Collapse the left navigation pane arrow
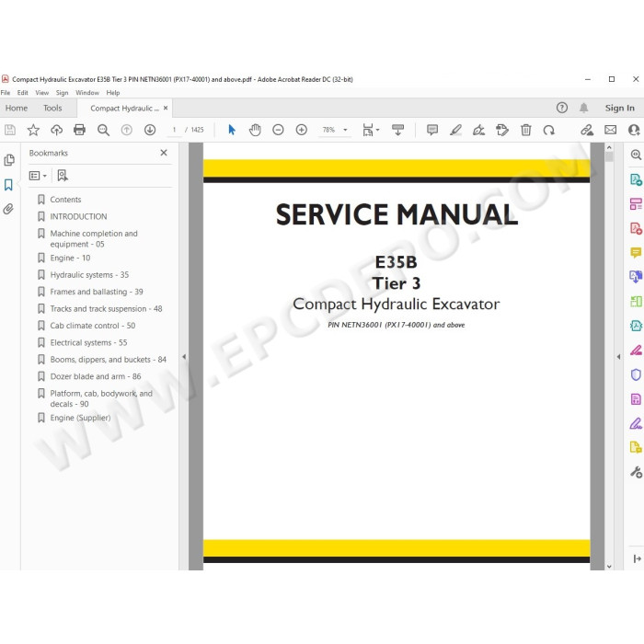This screenshot has height=644, width=644. tap(184, 357)
